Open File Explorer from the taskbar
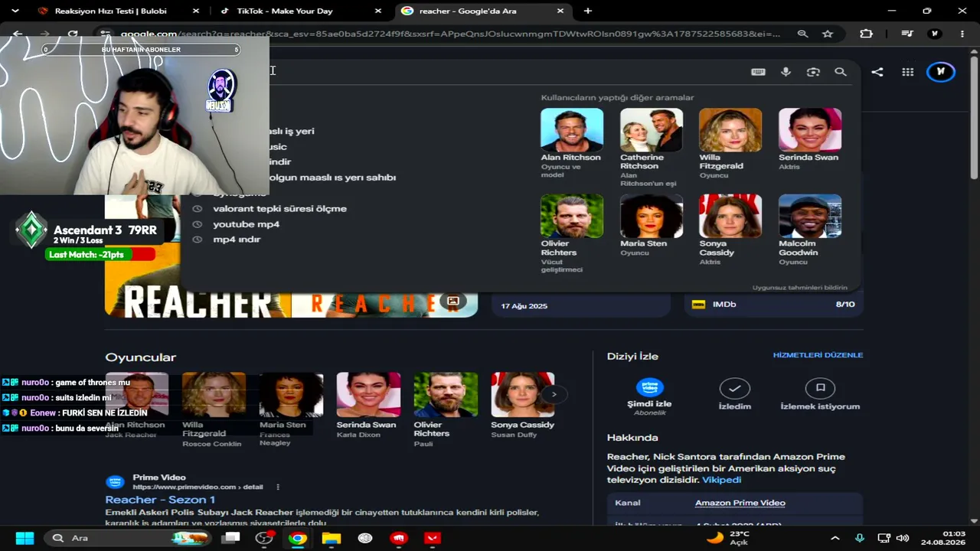The image size is (980, 551). point(332,538)
